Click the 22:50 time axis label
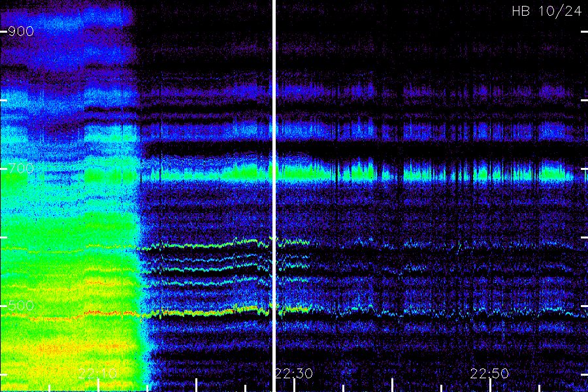588x392 pixels. (x=489, y=374)
